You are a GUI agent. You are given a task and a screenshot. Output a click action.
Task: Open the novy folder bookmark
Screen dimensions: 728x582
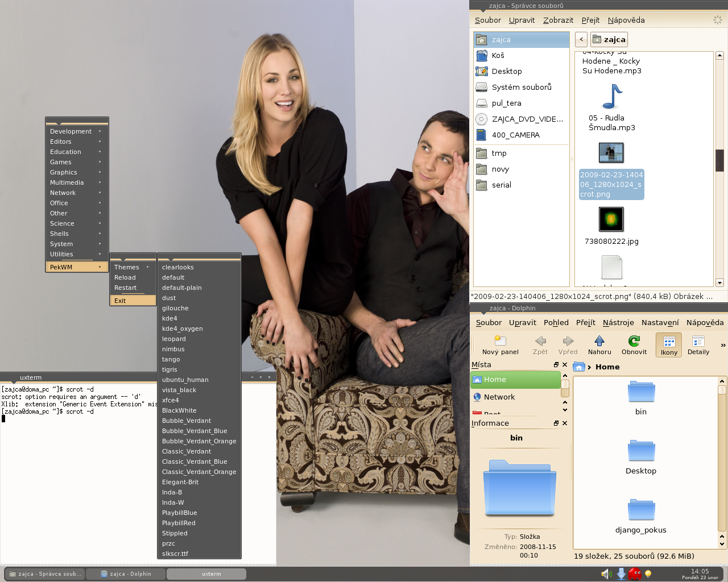pos(522,169)
